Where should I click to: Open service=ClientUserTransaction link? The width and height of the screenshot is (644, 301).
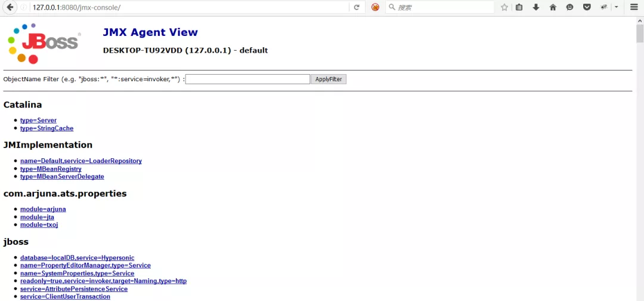[x=65, y=296]
